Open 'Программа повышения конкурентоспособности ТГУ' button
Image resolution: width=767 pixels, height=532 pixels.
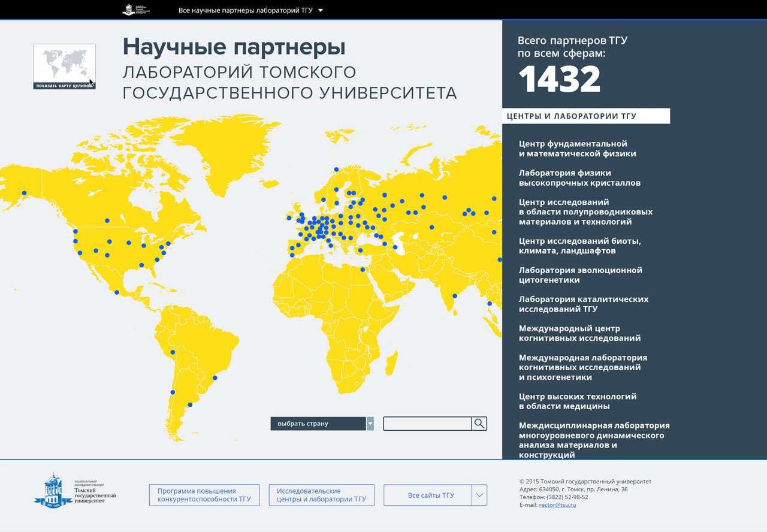[x=204, y=495]
